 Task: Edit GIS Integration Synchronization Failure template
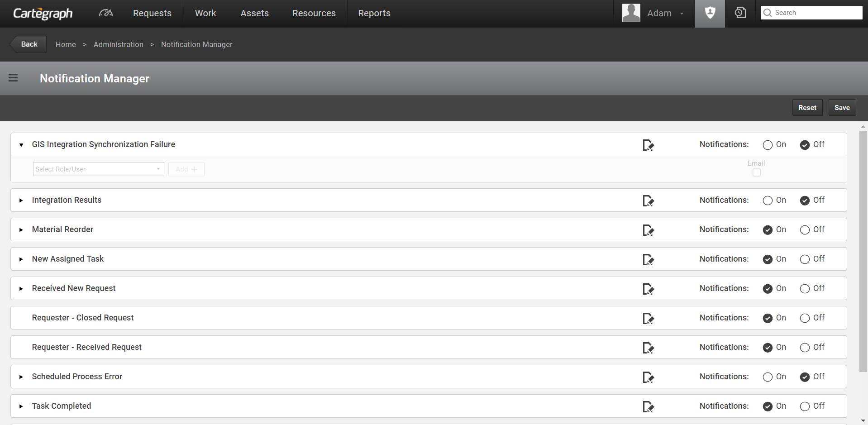(x=648, y=145)
